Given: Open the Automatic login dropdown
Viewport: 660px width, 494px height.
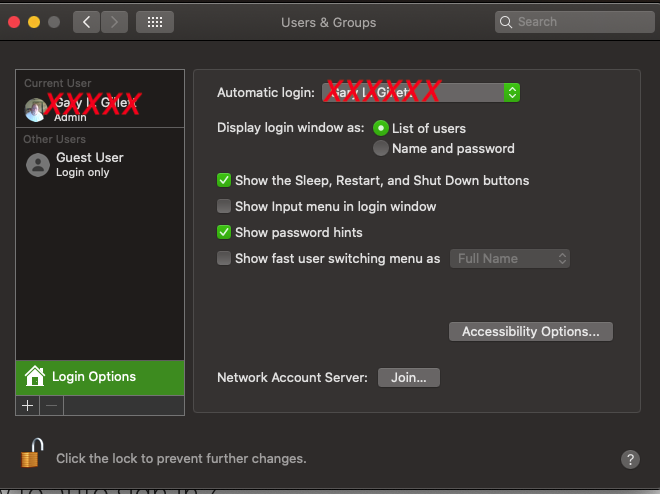Looking at the screenshot, I should point(421,93).
